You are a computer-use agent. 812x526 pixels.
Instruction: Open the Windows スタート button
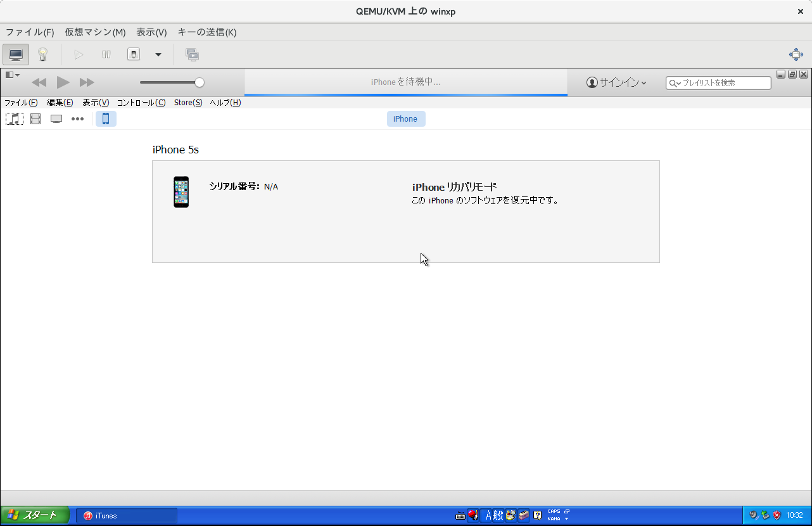tap(35, 515)
